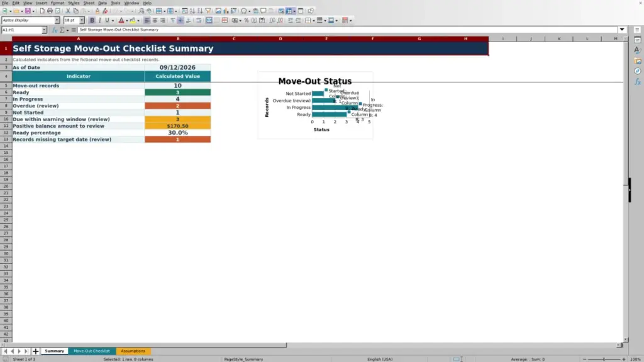The width and height of the screenshot is (644, 362).
Task: Expand the Name Box dropdown
Action: (44, 30)
